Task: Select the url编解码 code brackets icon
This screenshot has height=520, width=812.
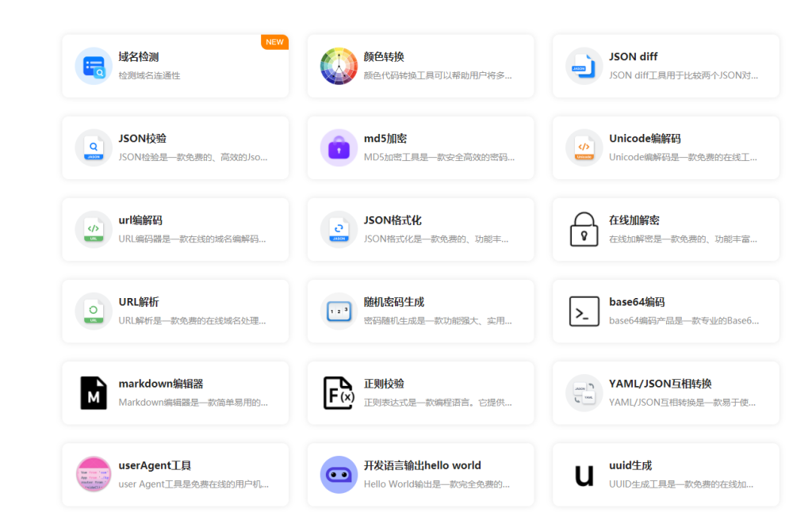Action: tap(92, 229)
